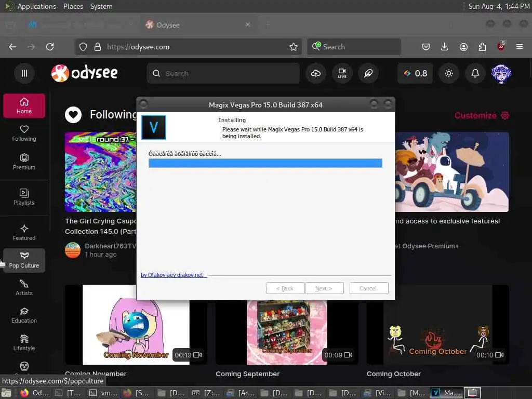Open the Firefox hamburger menu
Image resolution: width=532 pixels, height=399 pixels.
coord(520,47)
